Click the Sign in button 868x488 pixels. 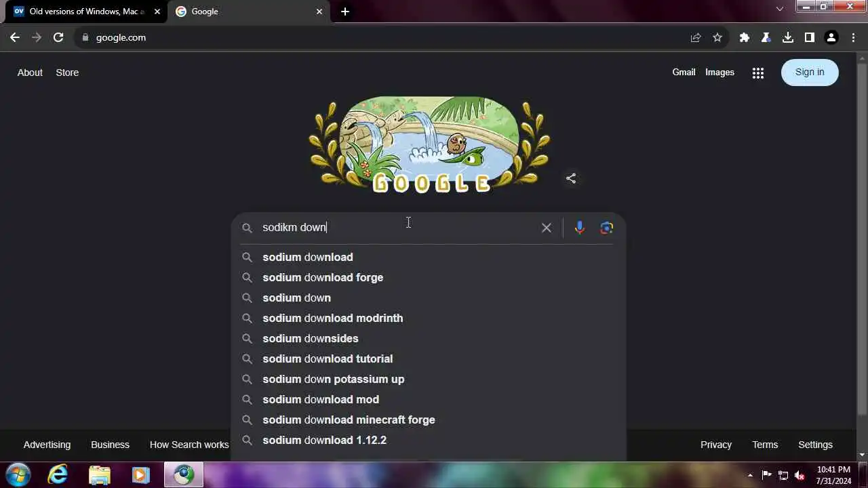810,73
